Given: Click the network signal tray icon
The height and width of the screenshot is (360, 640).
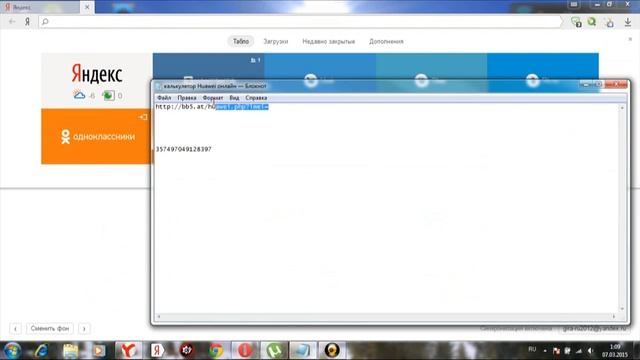Looking at the screenshot, I should tap(579, 351).
